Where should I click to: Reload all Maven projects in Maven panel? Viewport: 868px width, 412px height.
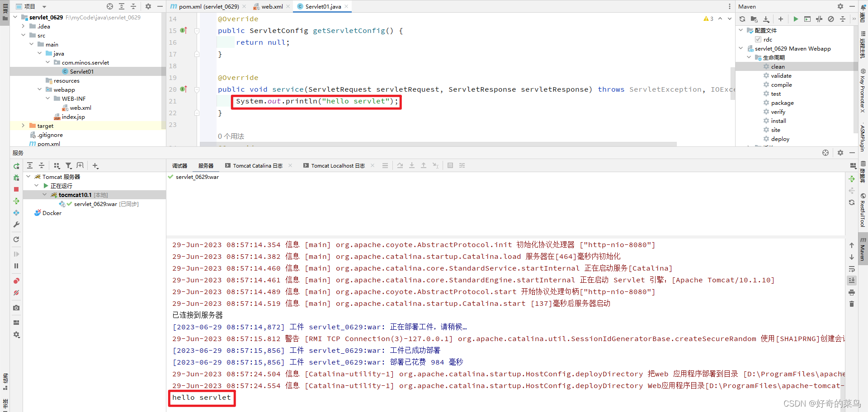point(742,19)
